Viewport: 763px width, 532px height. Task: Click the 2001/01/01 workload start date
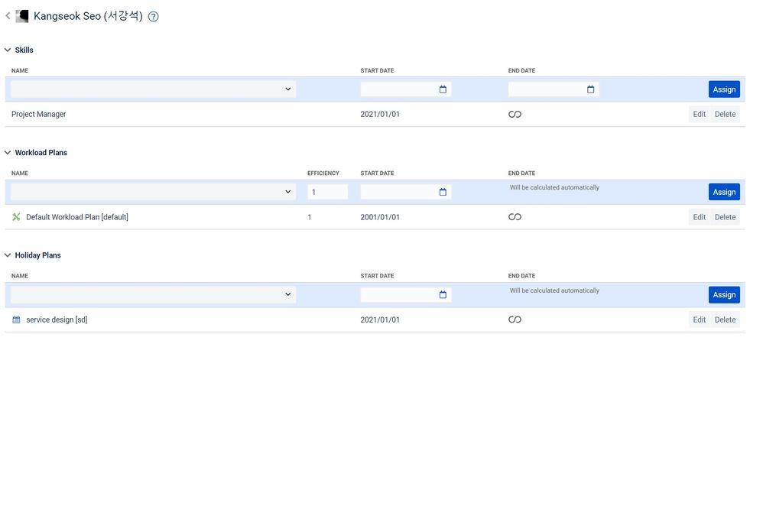379,217
